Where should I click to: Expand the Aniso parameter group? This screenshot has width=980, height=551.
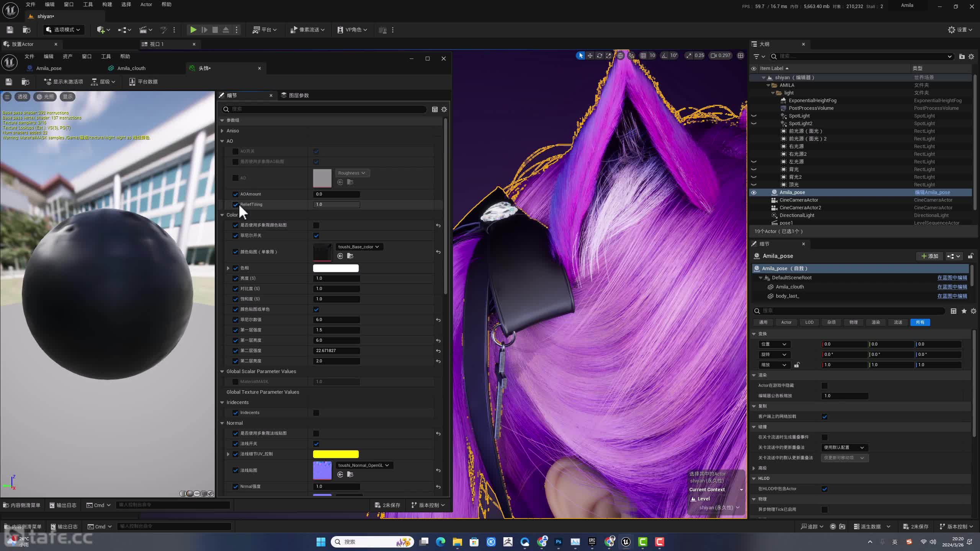point(222,131)
